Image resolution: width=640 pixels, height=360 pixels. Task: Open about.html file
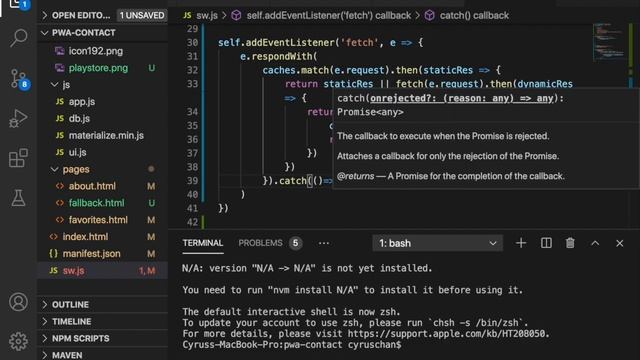[x=92, y=186]
